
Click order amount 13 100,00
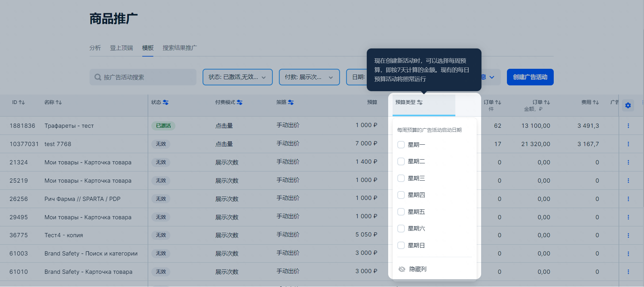click(536, 126)
